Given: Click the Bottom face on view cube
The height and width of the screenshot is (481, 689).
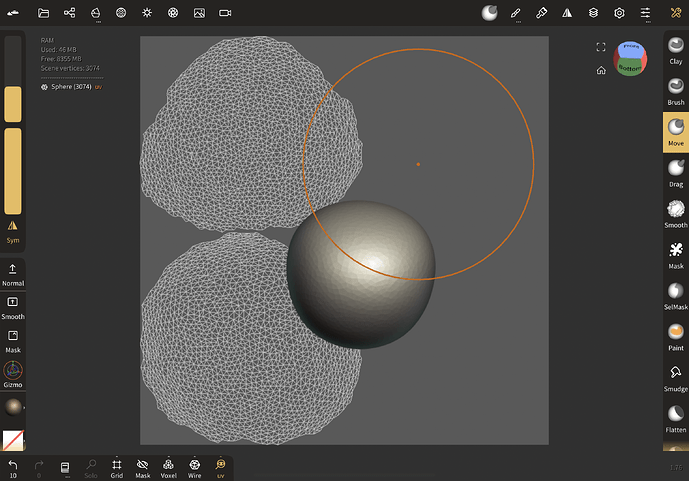Looking at the screenshot, I should (x=630, y=68).
